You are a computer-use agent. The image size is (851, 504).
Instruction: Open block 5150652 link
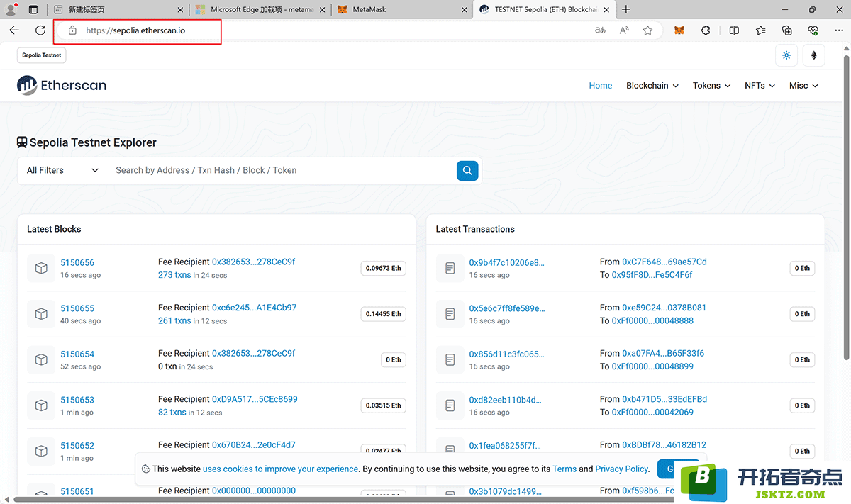pyautogui.click(x=77, y=445)
